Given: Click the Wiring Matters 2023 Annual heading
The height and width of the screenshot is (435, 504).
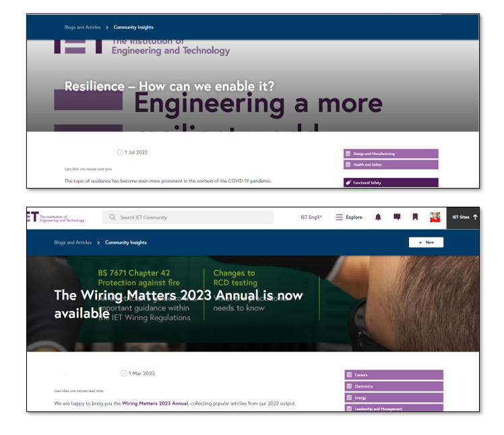Looking at the screenshot, I should point(179,304).
